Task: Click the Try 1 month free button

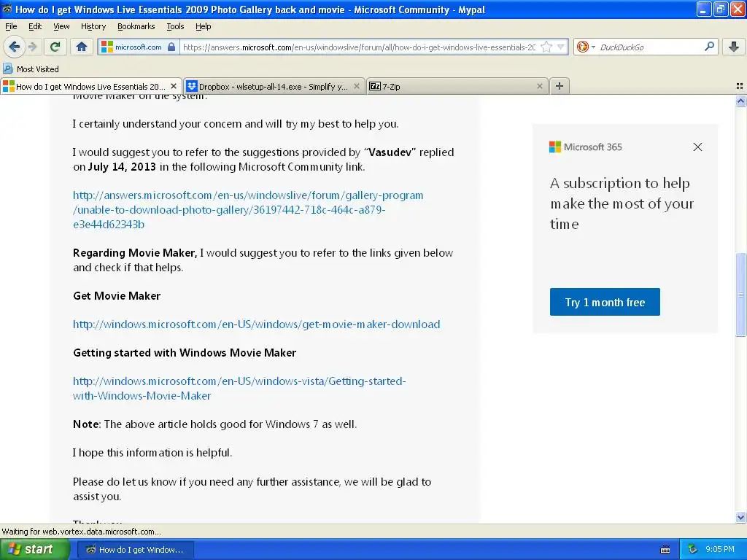Action: tap(605, 302)
